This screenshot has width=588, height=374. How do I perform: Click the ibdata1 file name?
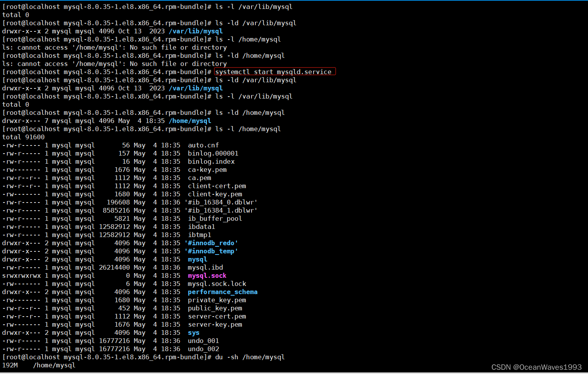(202, 227)
